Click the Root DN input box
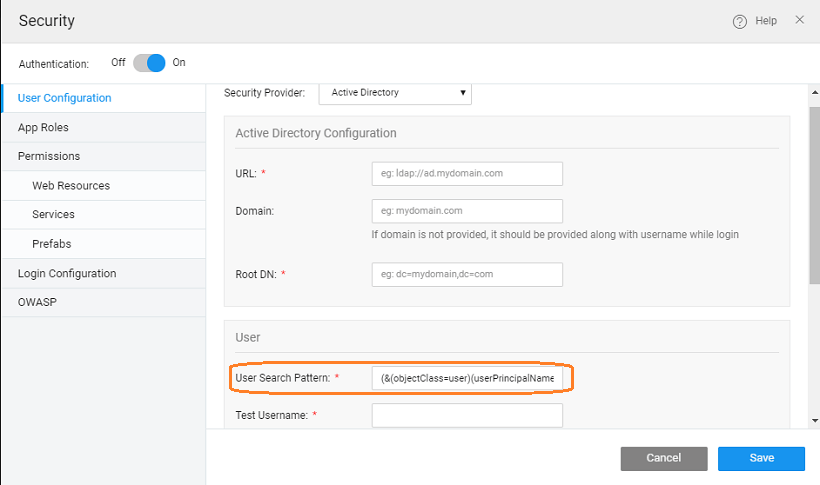 click(467, 274)
